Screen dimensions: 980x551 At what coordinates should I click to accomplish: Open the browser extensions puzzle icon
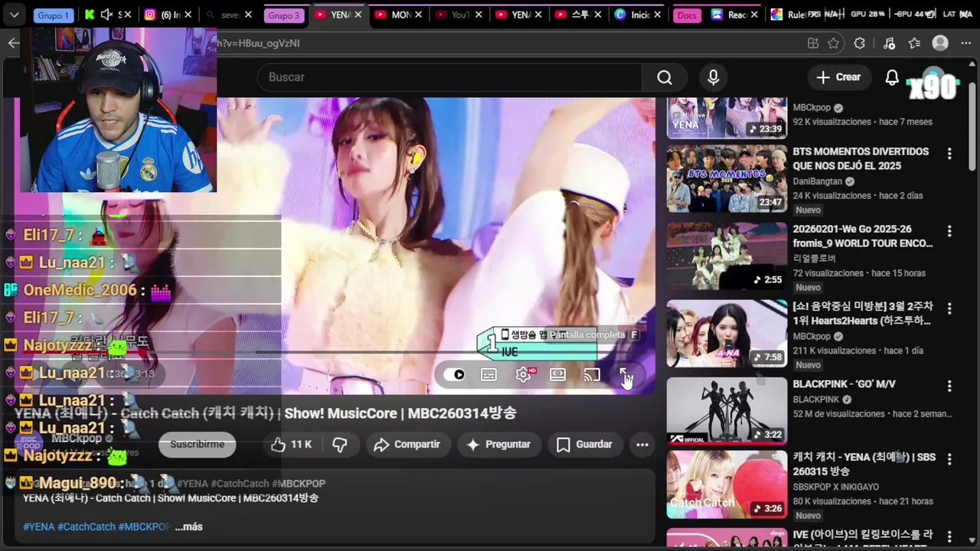tap(860, 44)
